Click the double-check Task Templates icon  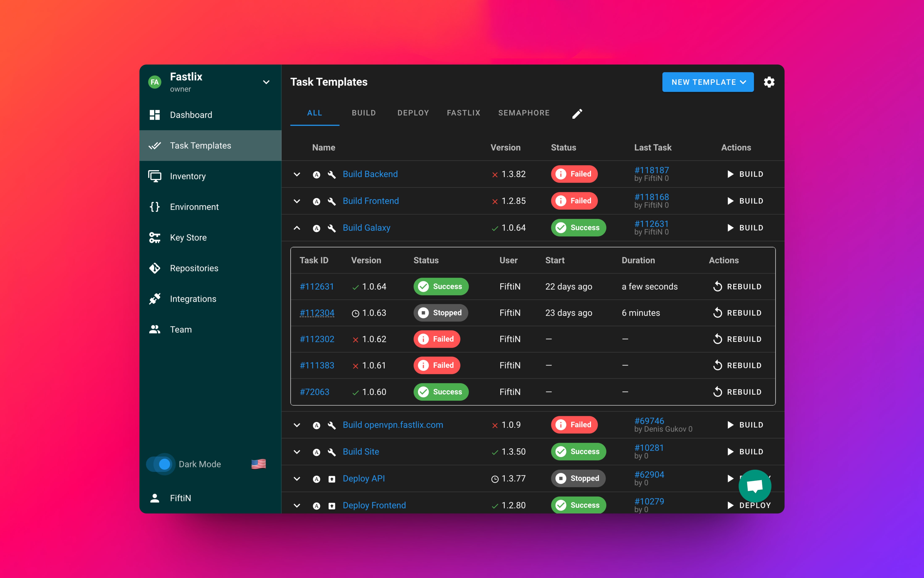coord(155,146)
